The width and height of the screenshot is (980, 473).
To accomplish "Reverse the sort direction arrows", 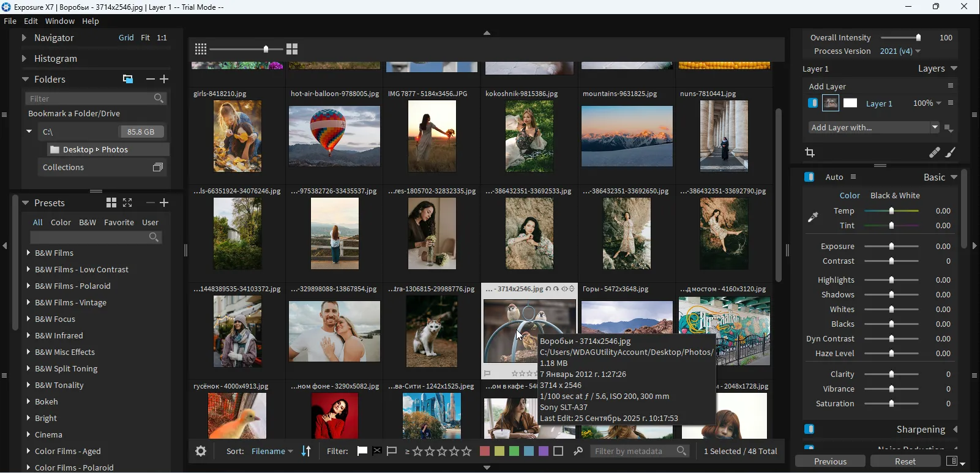I will click(x=306, y=452).
